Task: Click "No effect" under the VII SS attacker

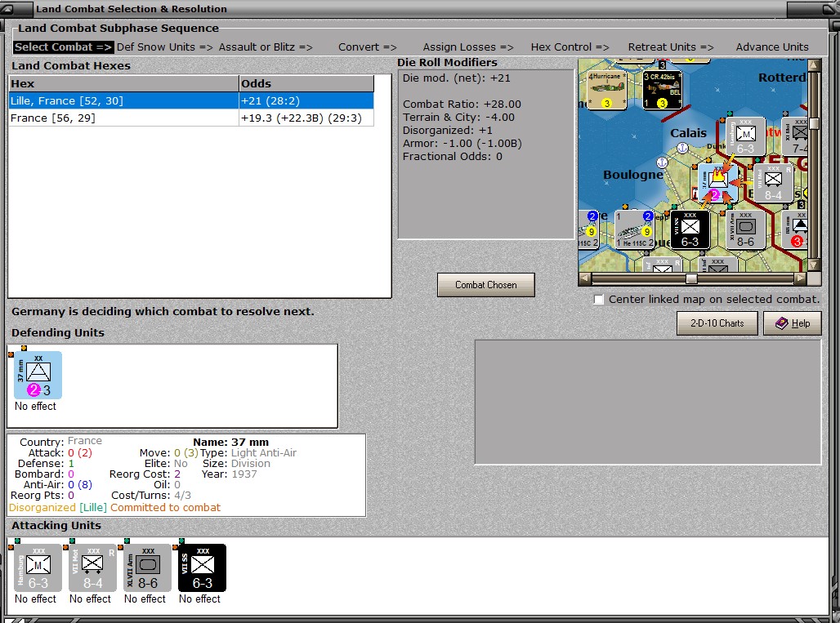Action: pyautogui.click(x=200, y=599)
